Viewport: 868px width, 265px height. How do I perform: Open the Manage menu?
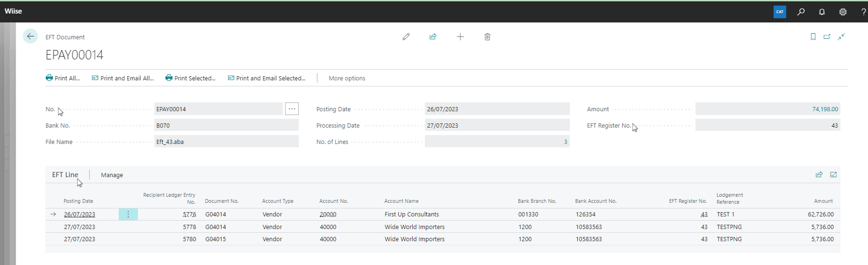pyautogui.click(x=112, y=175)
